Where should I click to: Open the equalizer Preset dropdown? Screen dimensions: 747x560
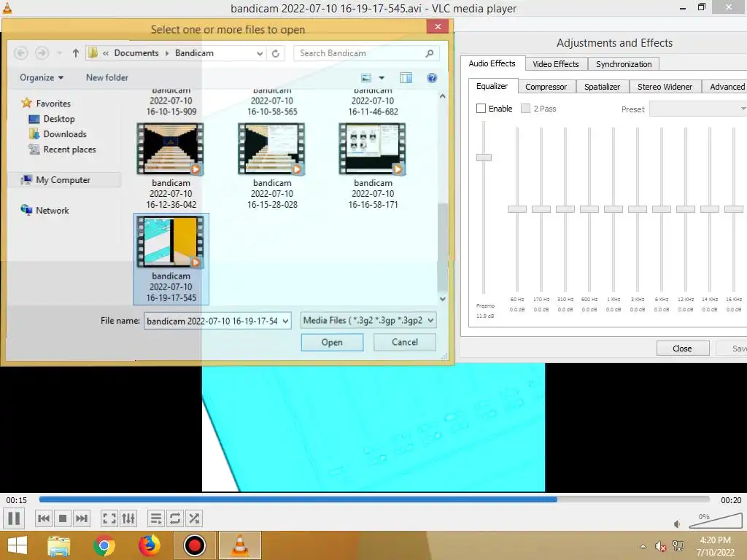click(x=698, y=109)
